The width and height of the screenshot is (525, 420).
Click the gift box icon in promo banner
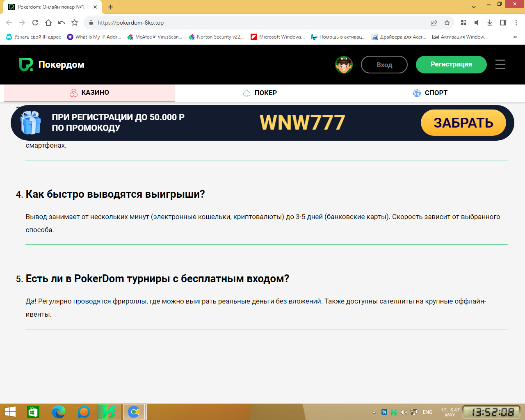31,123
